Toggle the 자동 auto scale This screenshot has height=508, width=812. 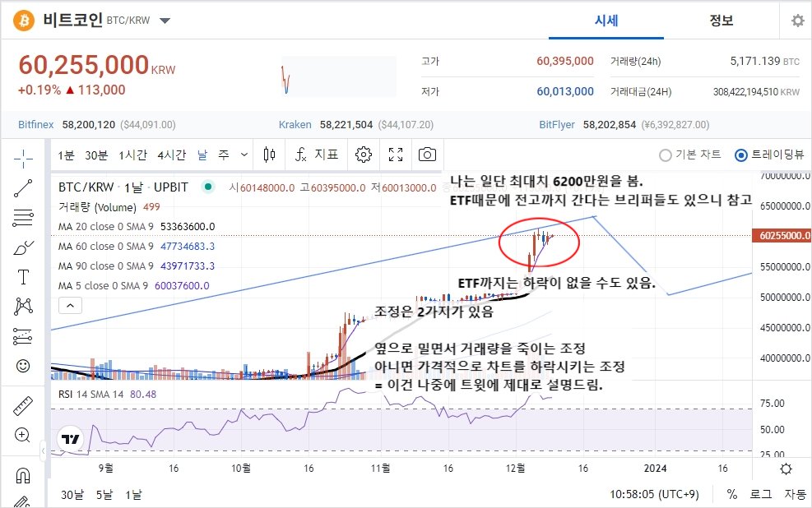click(x=795, y=494)
